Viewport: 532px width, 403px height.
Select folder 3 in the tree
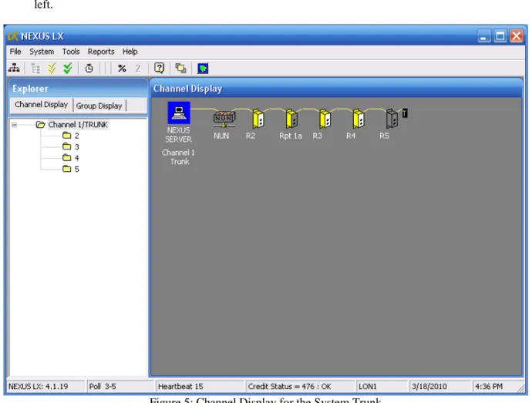pos(71,147)
